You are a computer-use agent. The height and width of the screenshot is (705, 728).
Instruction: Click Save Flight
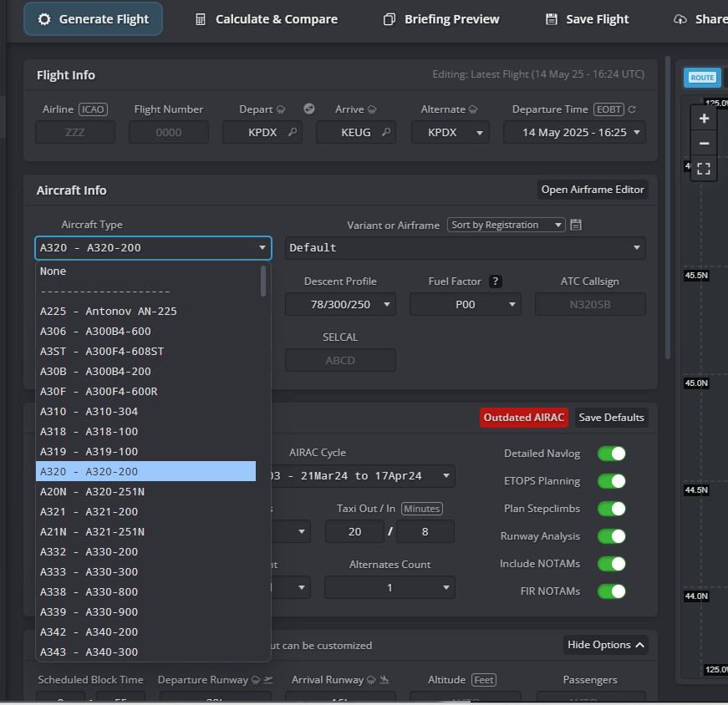point(588,19)
